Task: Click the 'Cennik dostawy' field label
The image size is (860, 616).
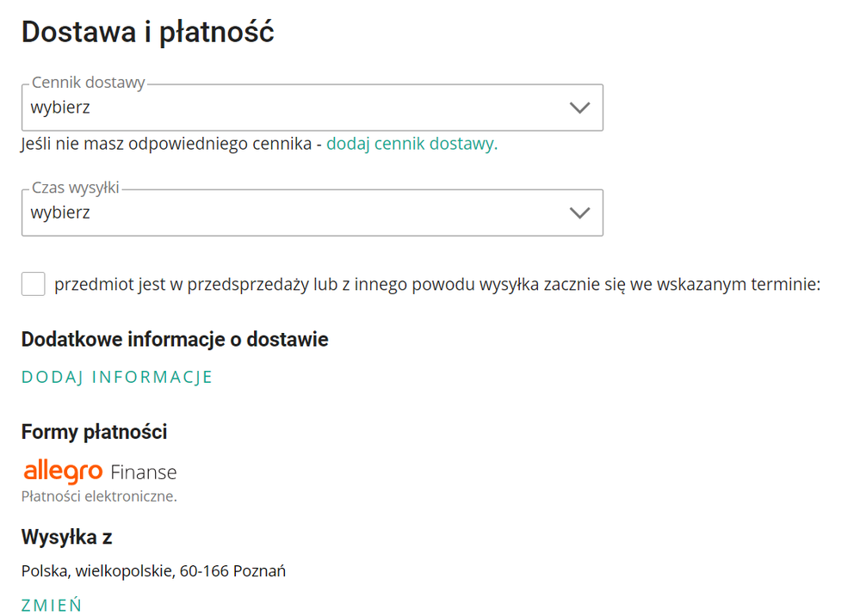Action: pos(89,83)
